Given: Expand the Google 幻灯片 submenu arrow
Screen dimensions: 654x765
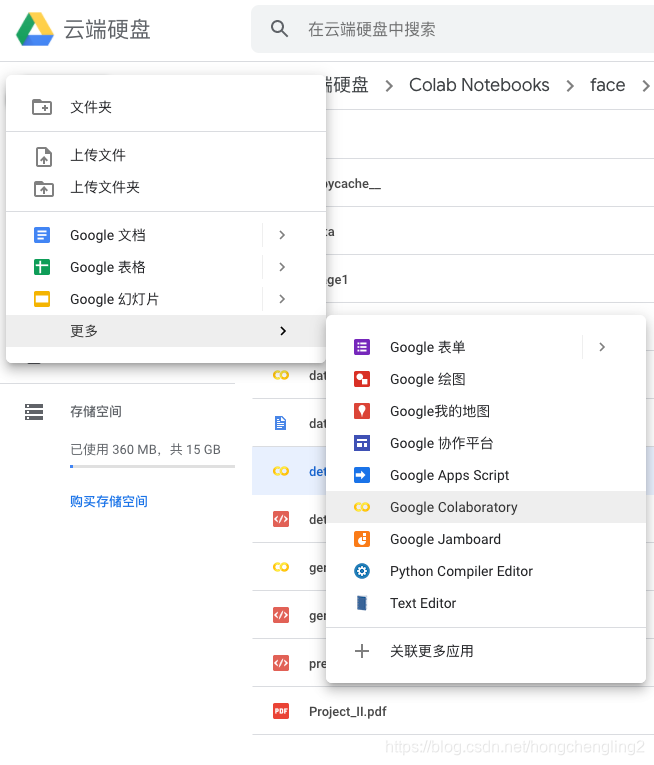Looking at the screenshot, I should pyautogui.click(x=282, y=299).
